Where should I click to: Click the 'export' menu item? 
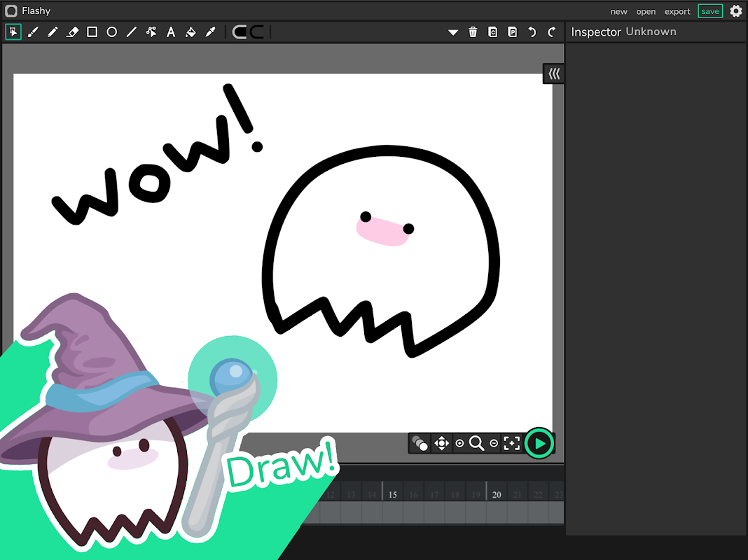click(x=677, y=11)
